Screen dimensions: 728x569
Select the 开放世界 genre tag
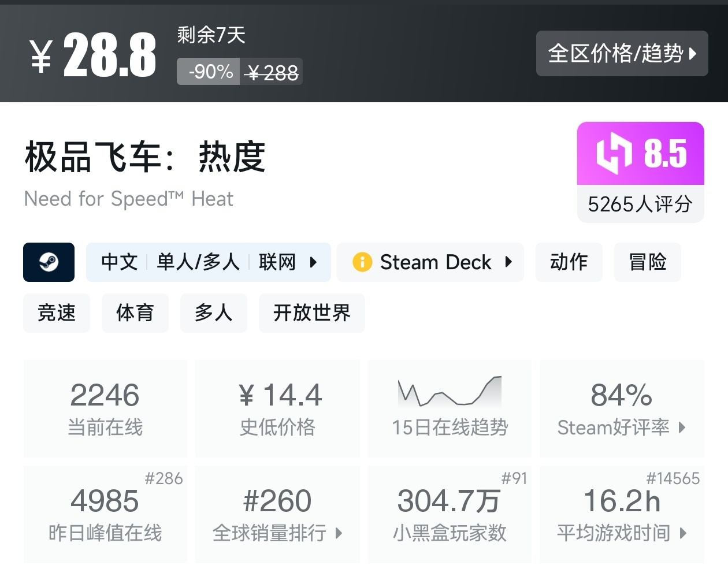coord(312,313)
